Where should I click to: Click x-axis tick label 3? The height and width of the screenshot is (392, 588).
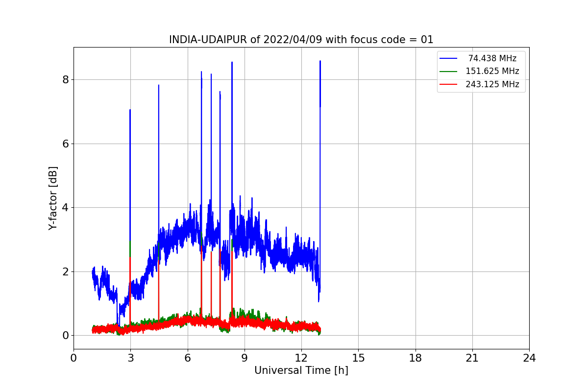(130, 358)
